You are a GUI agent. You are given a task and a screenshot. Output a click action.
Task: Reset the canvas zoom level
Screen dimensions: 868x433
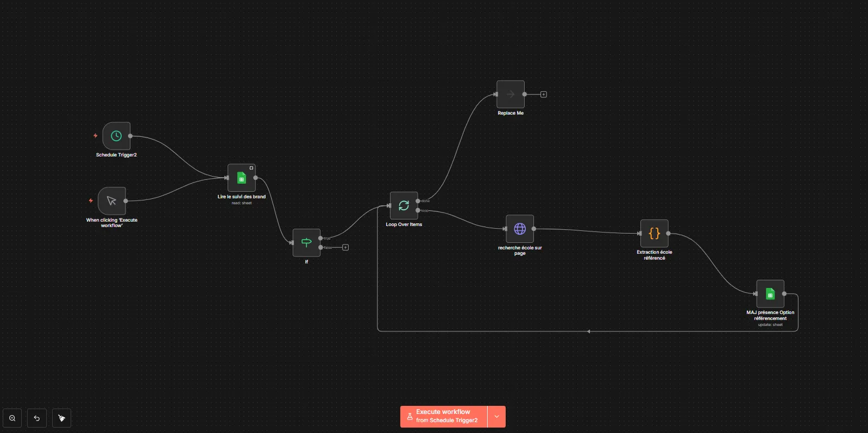(x=37, y=418)
